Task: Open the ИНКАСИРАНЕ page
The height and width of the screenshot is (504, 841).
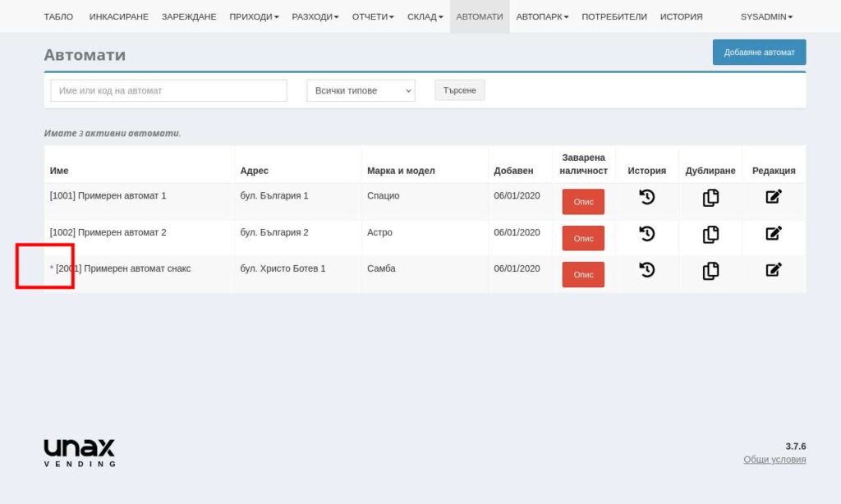Action: 118,16
